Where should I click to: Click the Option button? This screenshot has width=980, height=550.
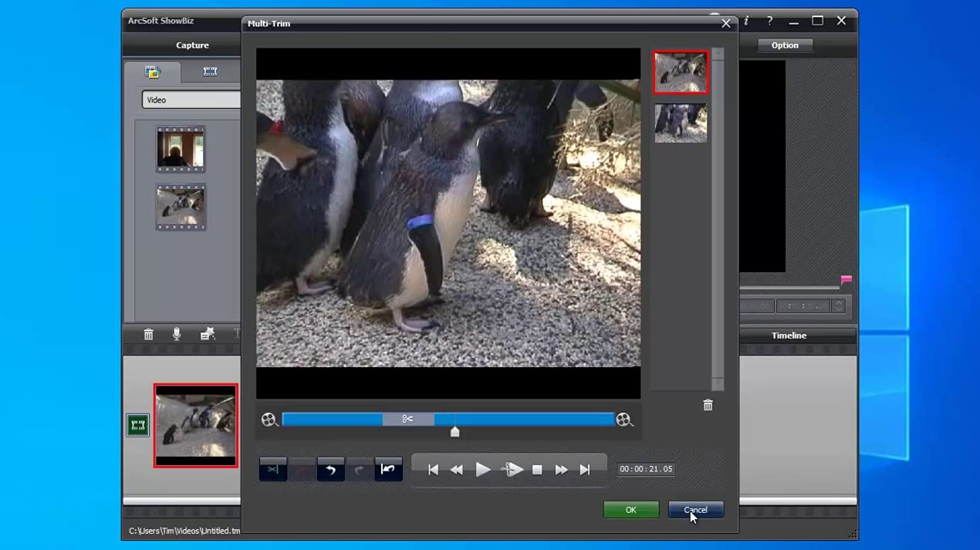tap(784, 45)
